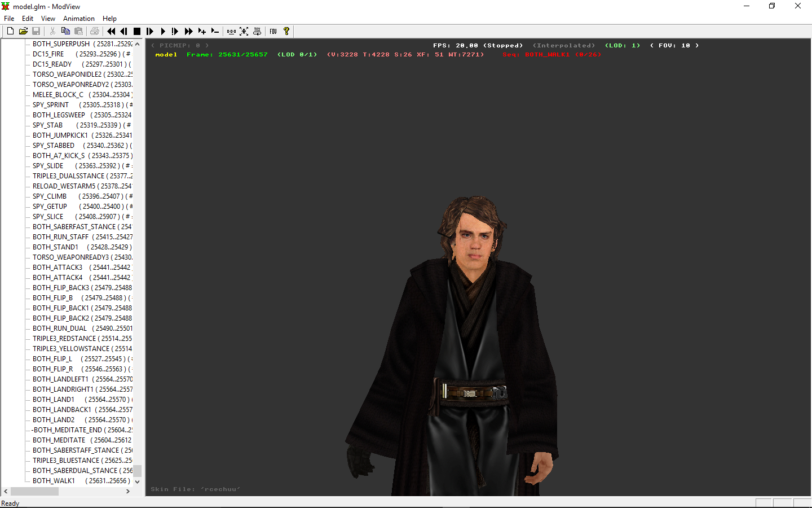Select BOTH_RUN_STAFF sequence
The image size is (812, 508).
(x=82, y=237)
